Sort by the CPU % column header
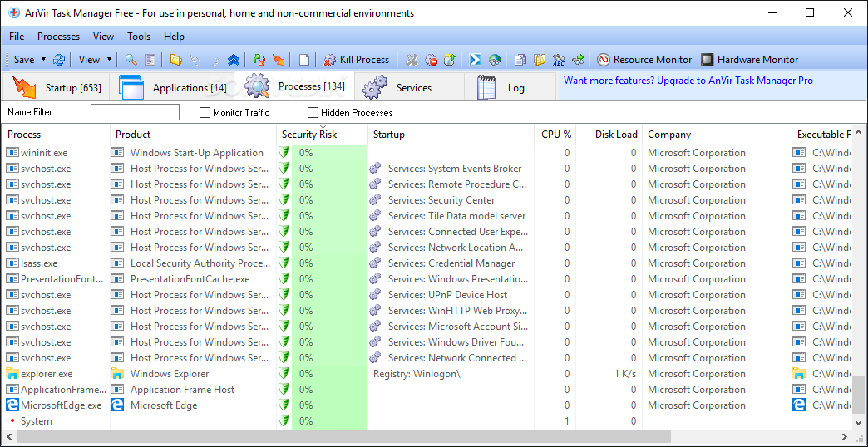 [x=556, y=135]
